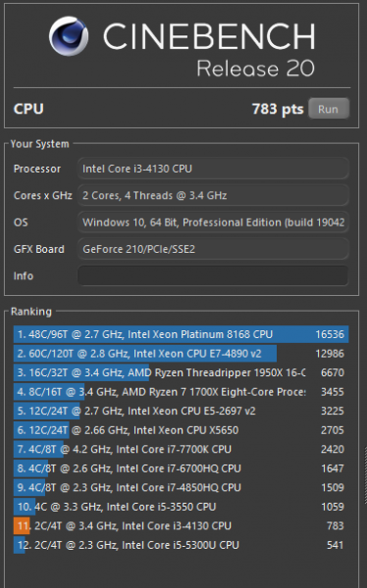
Task: Click the CPU label in score panel
Action: (x=28, y=109)
